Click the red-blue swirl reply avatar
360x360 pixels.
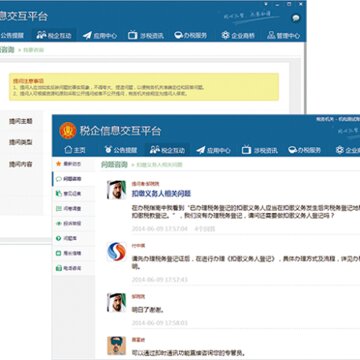[x=116, y=252]
